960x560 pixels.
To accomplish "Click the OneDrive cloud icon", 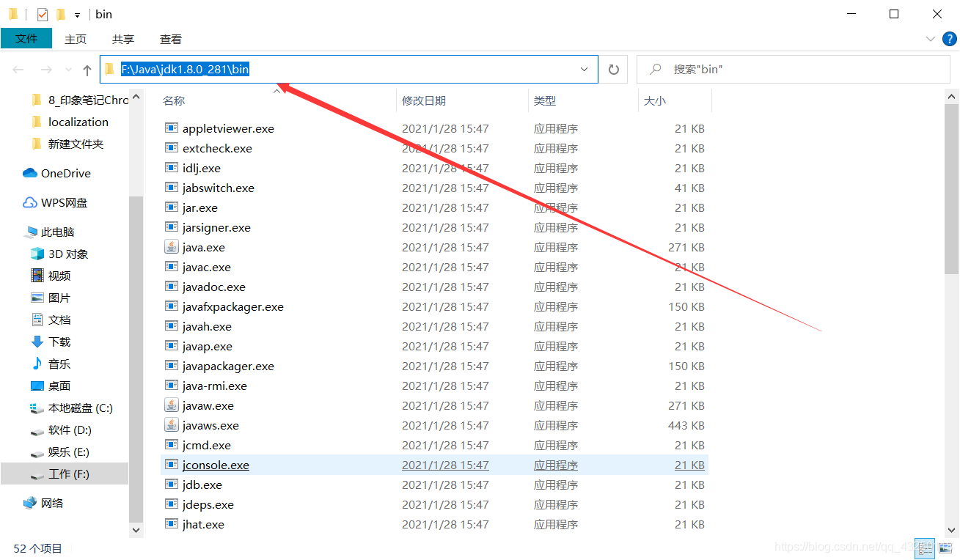I will [30, 173].
